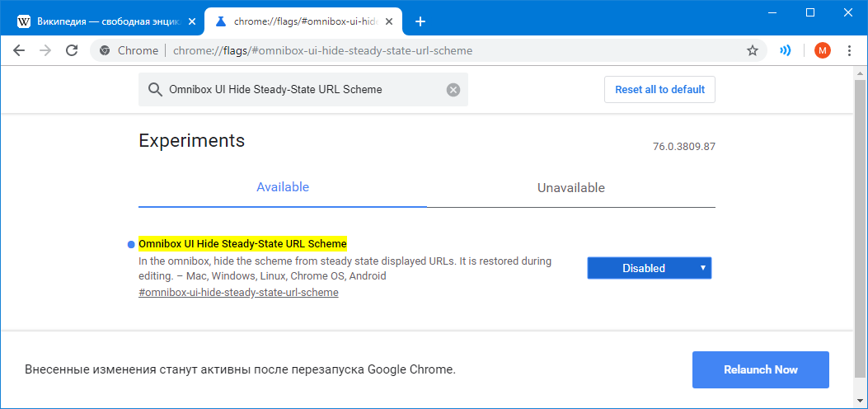868x409 pixels.
Task: Open the #omnibox-ui-hide-steady-state-url-scheme link
Action: tap(238, 292)
